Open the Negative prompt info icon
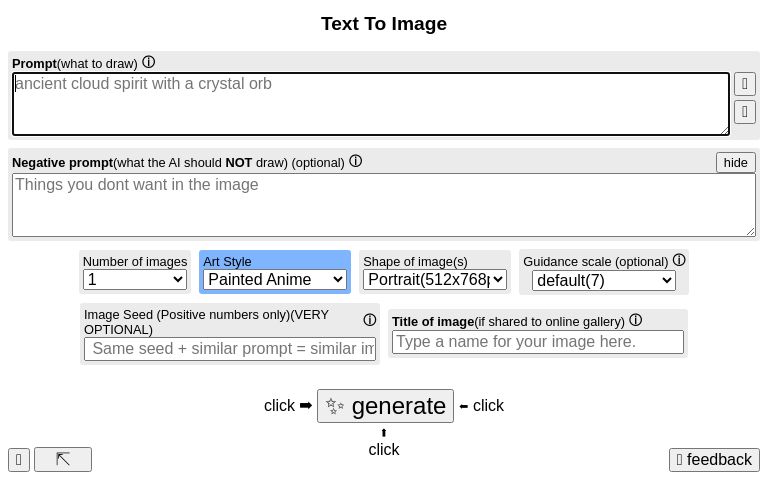768x480 pixels. click(355, 161)
